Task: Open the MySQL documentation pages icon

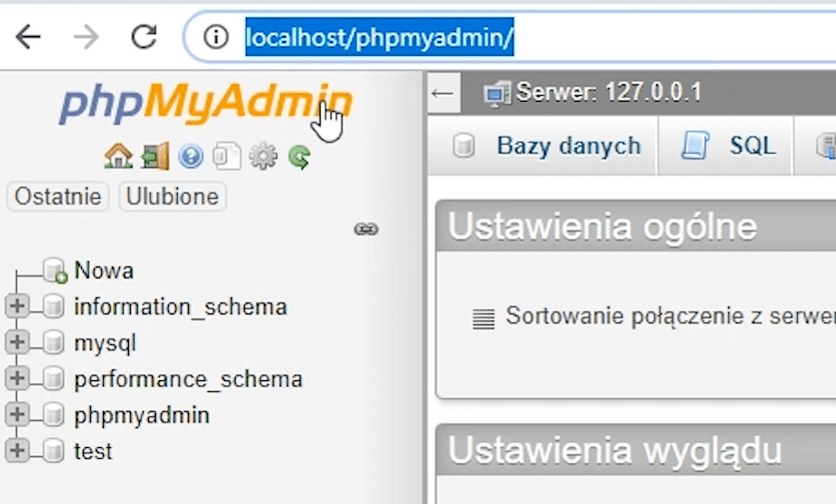Action: (227, 157)
